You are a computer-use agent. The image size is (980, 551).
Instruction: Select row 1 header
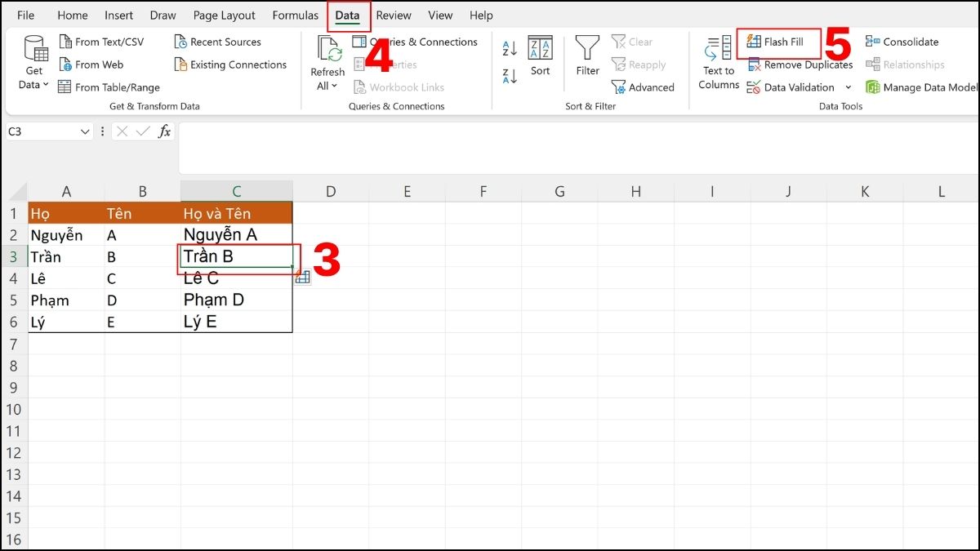click(14, 213)
